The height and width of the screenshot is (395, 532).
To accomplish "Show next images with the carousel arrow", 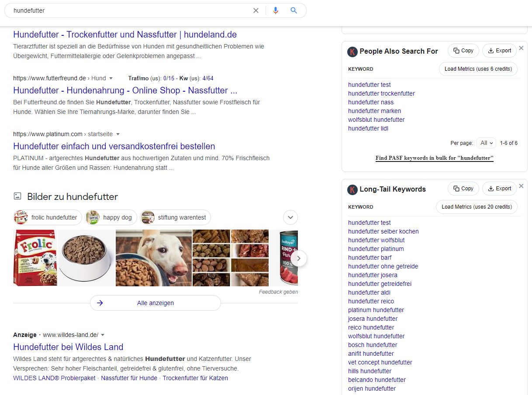I will (x=299, y=258).
